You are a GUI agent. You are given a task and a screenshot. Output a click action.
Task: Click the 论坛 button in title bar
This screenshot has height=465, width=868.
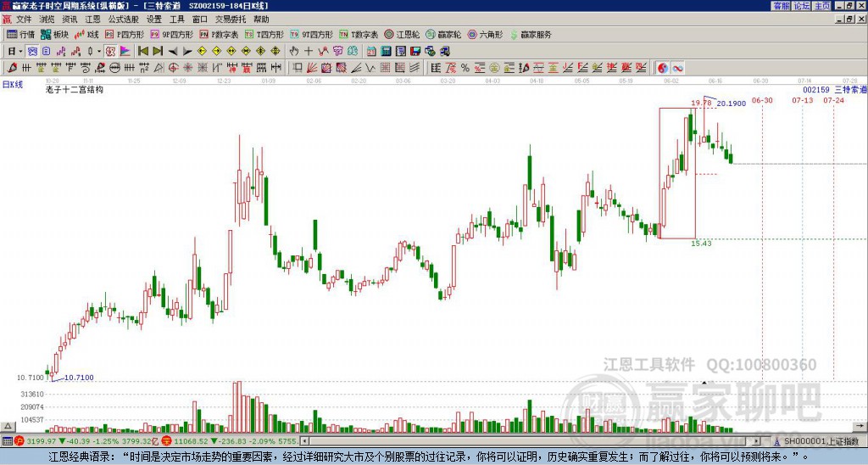801,6
